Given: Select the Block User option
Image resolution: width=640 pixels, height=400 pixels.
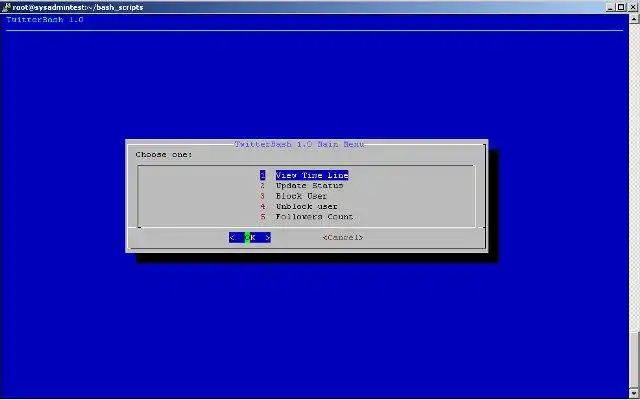Looking at the screenshot, I should [301, 196].
